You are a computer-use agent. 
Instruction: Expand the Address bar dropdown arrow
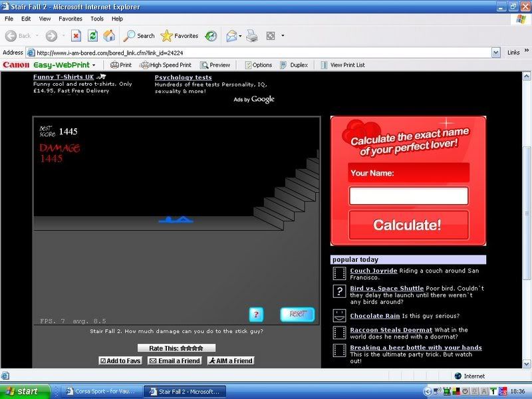[x=496, y=53]
